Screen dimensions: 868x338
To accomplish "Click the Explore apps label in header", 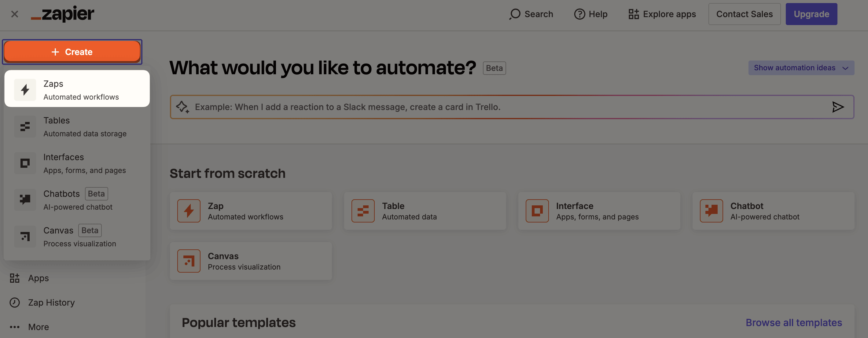I will pyautogui.click(x=669, y=14).
